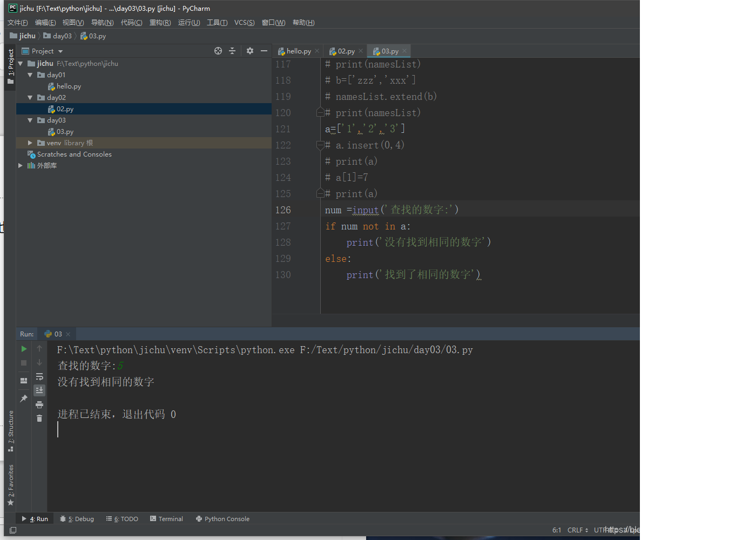The image size is (756, 540).
Task: Click jichu in breadcrumb navigation bar
Action: click(23, 36)
